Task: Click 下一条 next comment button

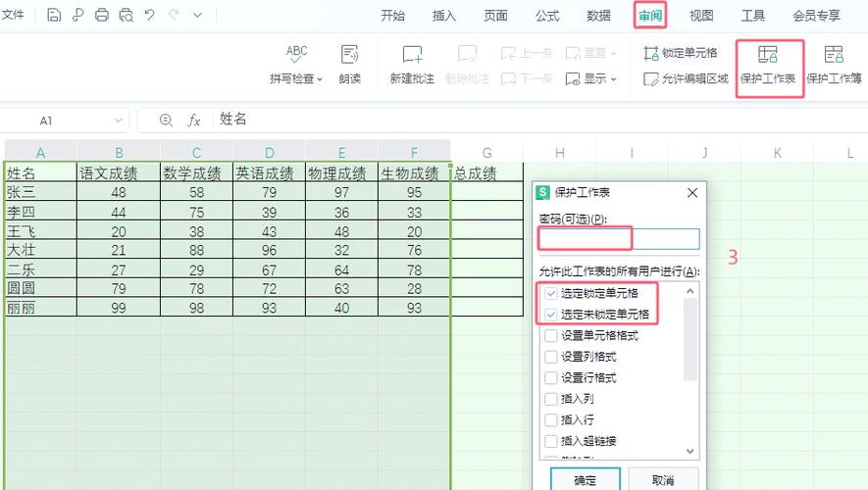Action: tap(527, 78)
